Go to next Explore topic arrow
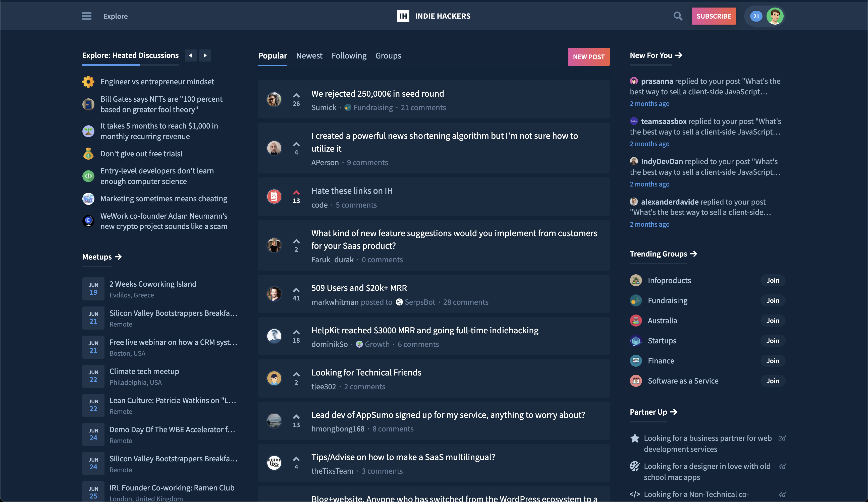Image resolution: width=868 pixels, height=502 pixels. pyautogui.click(x=205, y=55)
